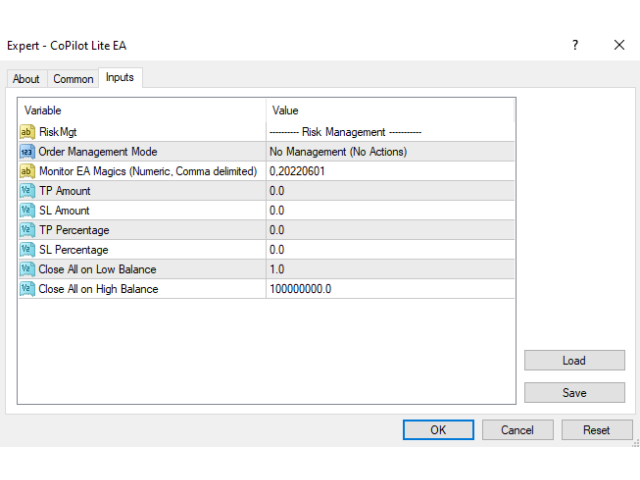The image size is (640, 480).
Task: Edit the Monitor EA Magics value 0,20220601
Action: [391, 171]
